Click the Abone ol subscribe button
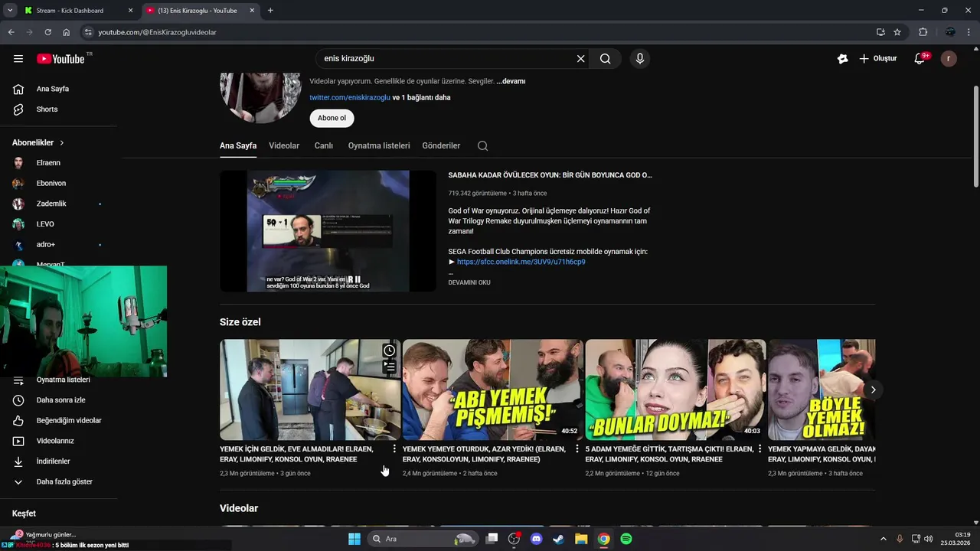The height and width of the screenshot is (551, 980). click(332, 118)
